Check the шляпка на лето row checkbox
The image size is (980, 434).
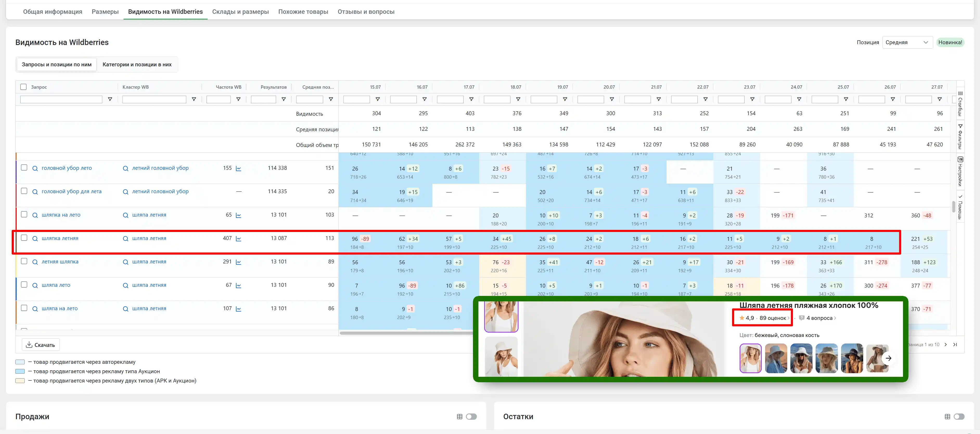tap(24, 215)
